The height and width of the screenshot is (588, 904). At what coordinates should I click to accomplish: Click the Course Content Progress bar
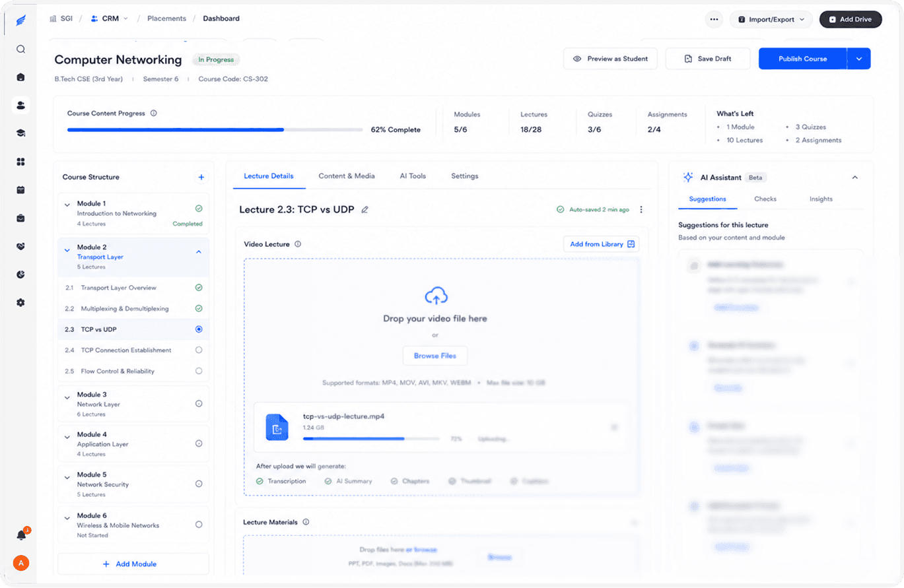point(215,130)
